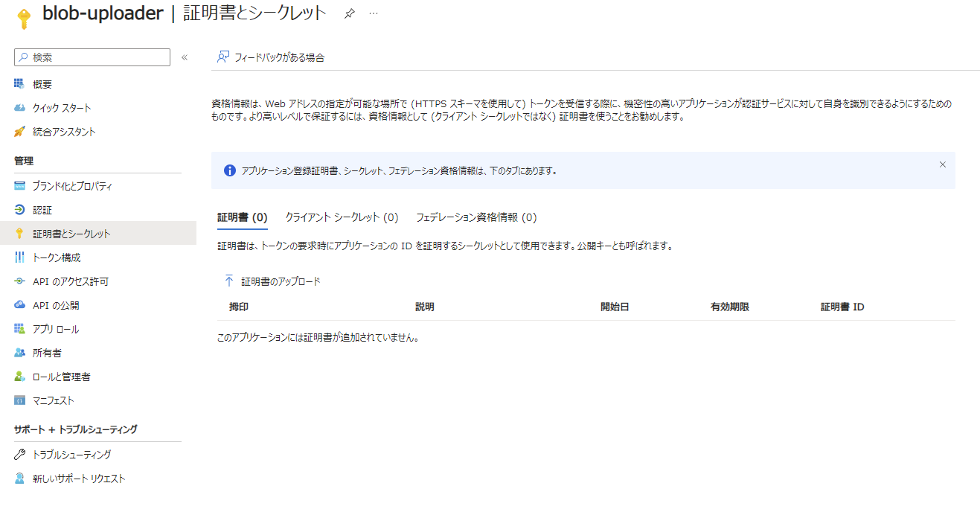
Task: Click the API の公開 cloud icon
Action: pyautogui.click(x=19, y=305)
